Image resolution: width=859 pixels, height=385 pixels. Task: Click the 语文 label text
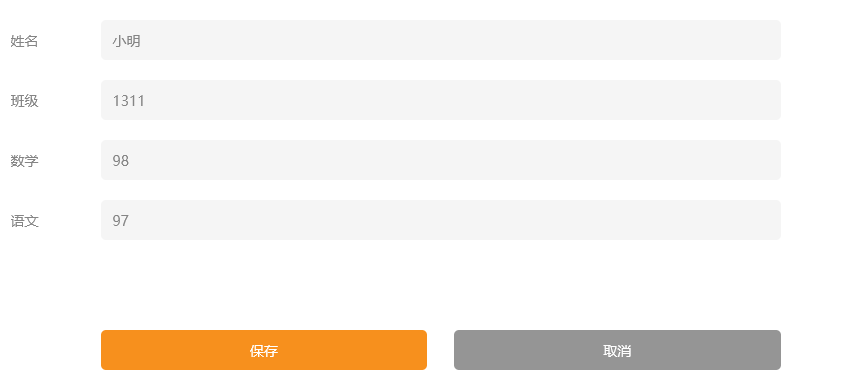[24, 221]
